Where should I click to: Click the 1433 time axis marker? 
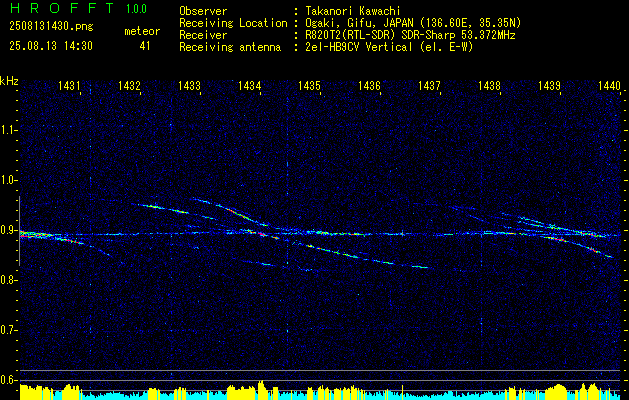coord(189,85)
